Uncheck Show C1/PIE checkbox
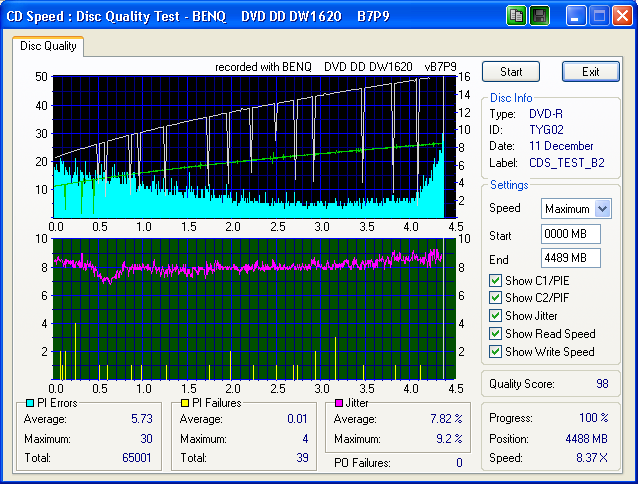The width and height of the screenshot is (638, 484). click(x=496, y=280)
